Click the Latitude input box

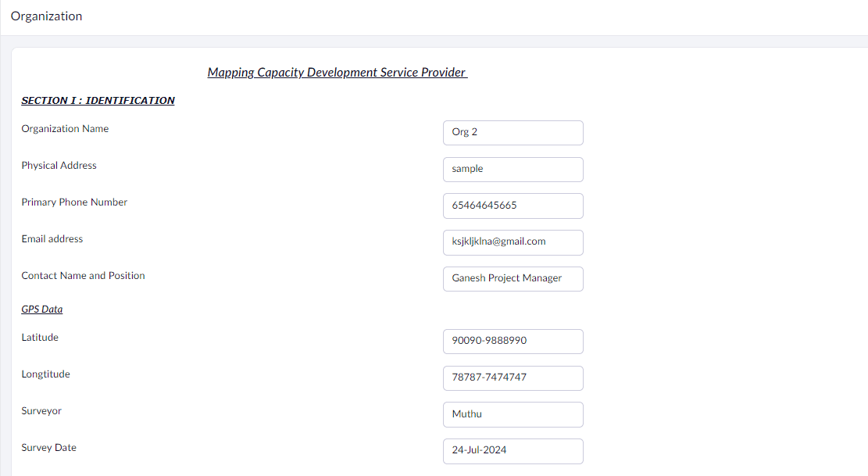point(513,342)
